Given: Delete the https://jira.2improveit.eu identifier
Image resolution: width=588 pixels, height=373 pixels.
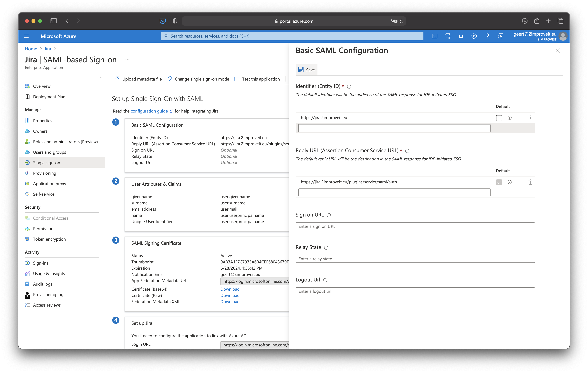Looking at the screenshot, I should 530,118.
